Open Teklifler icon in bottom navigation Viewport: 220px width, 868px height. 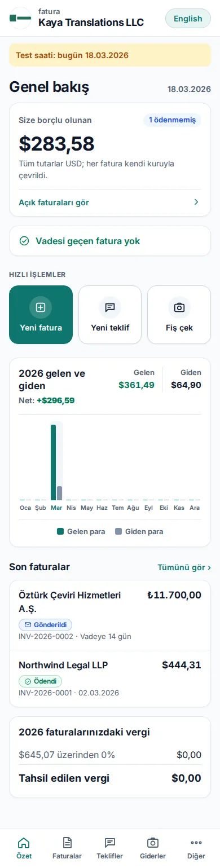[110, 843]
